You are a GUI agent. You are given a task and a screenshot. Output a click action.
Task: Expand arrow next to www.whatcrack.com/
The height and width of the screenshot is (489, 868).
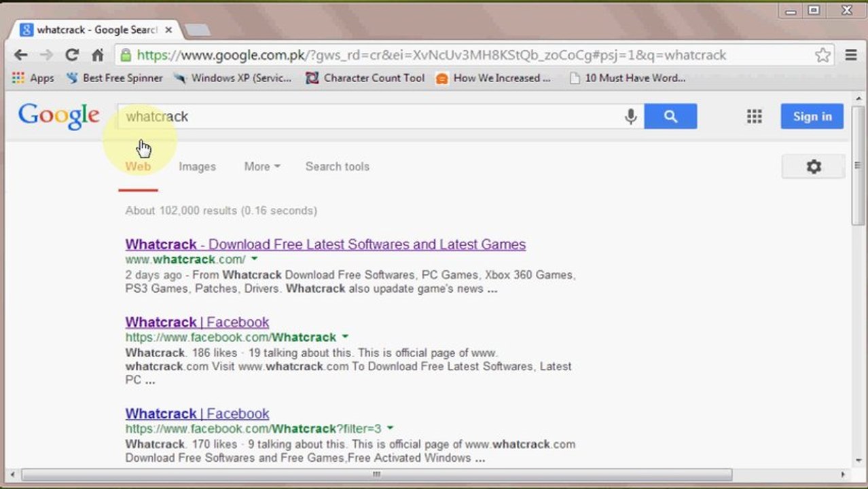coord(255,259)
